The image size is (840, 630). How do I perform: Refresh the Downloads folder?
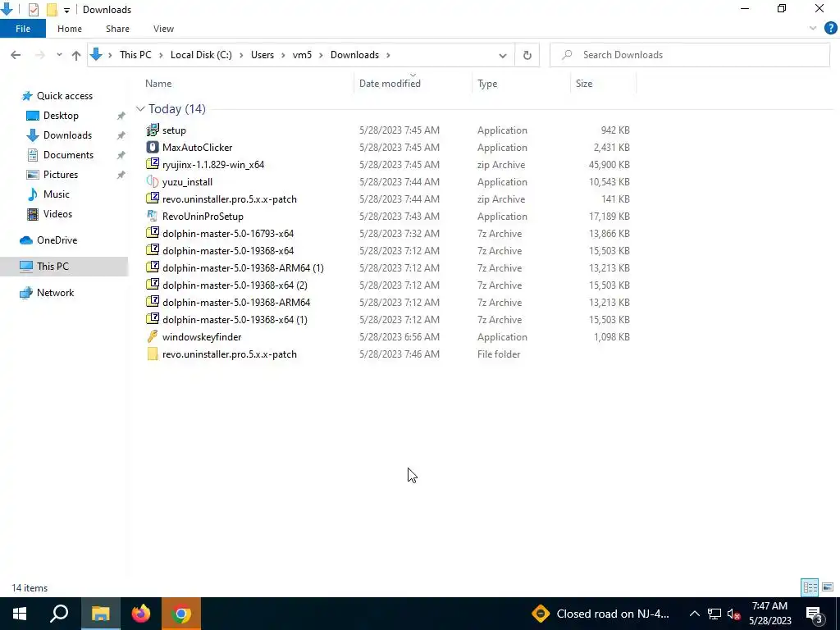coord(527,55)
